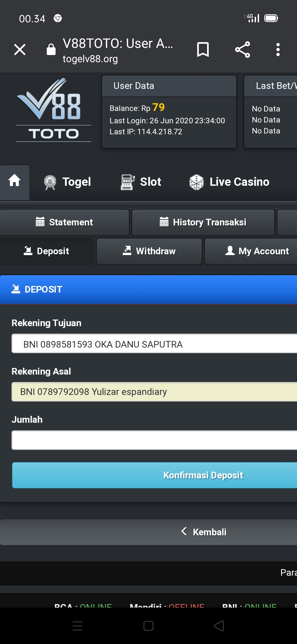Select the Deposit menu button
This screenshot has width=297, height=644.
[46, 251]
